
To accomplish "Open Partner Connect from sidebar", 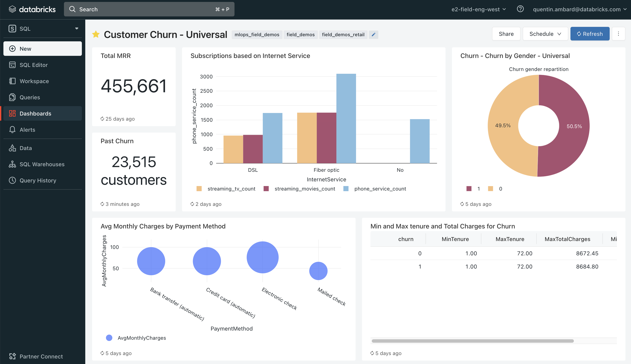I will [x=41, y=356].
